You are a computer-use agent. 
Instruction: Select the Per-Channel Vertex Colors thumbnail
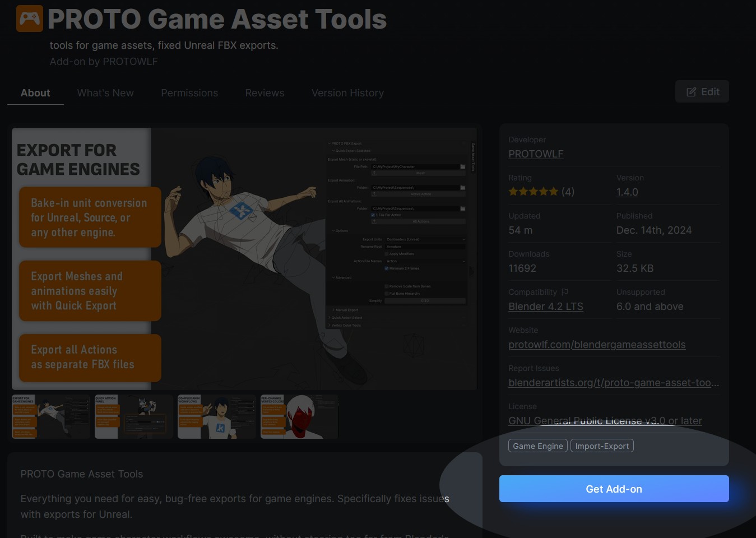pyautogui.click(x=299, y=416)
